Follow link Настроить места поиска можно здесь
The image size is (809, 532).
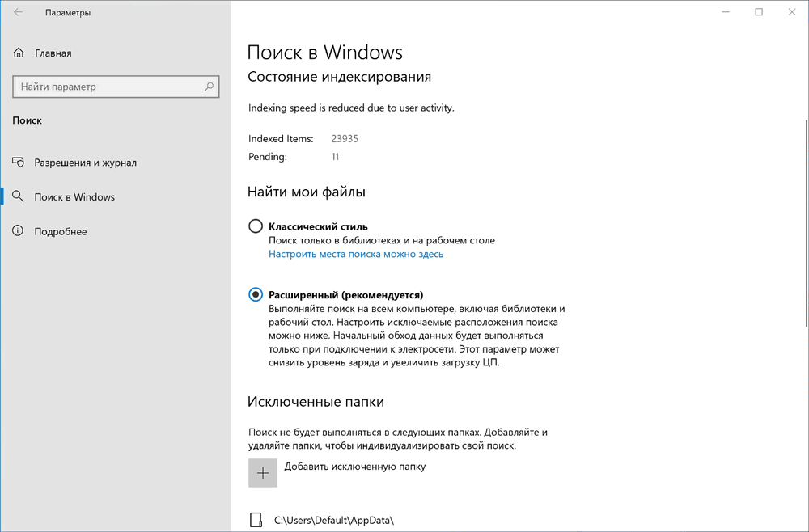356,254
